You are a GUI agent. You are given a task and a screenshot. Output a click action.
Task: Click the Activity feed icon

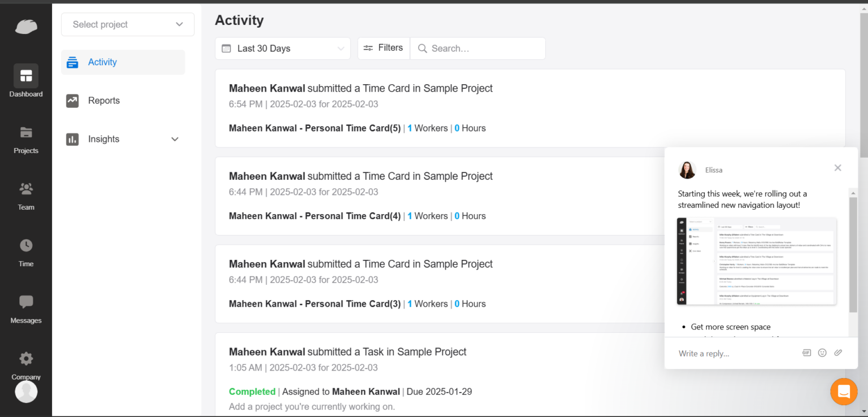(72, 62)
